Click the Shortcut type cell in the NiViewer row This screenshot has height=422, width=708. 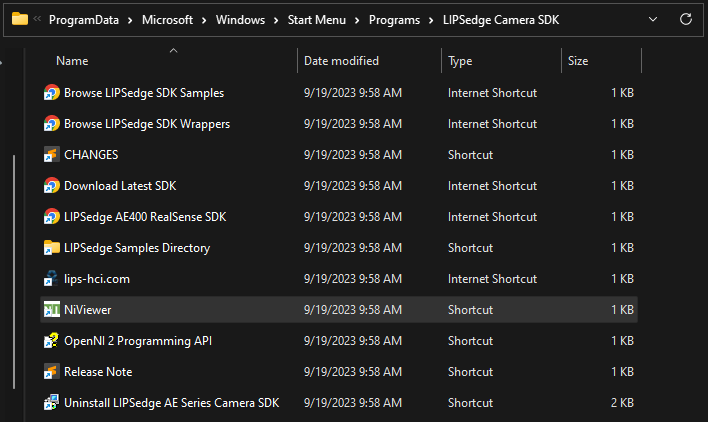[x=470, y=310]
